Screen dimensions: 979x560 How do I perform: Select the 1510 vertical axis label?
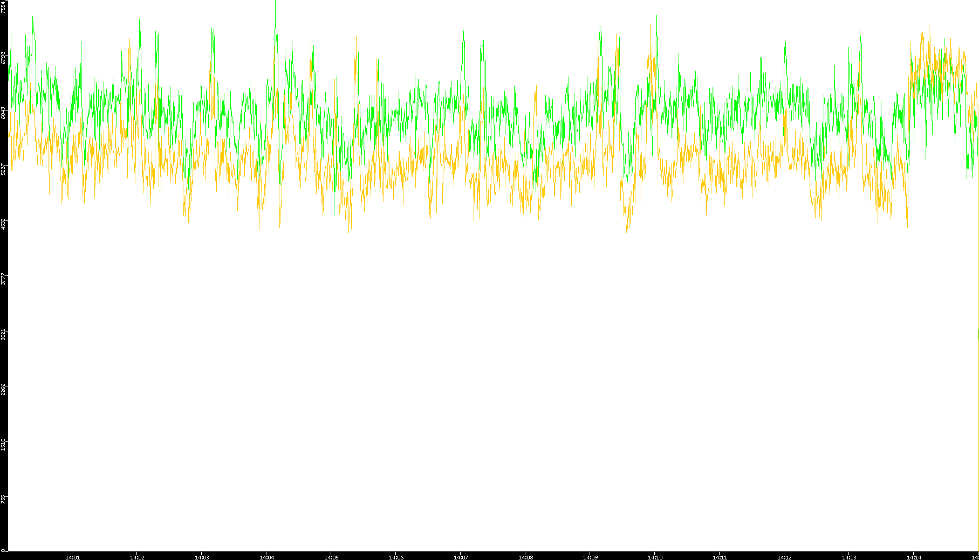click(3, 445)
